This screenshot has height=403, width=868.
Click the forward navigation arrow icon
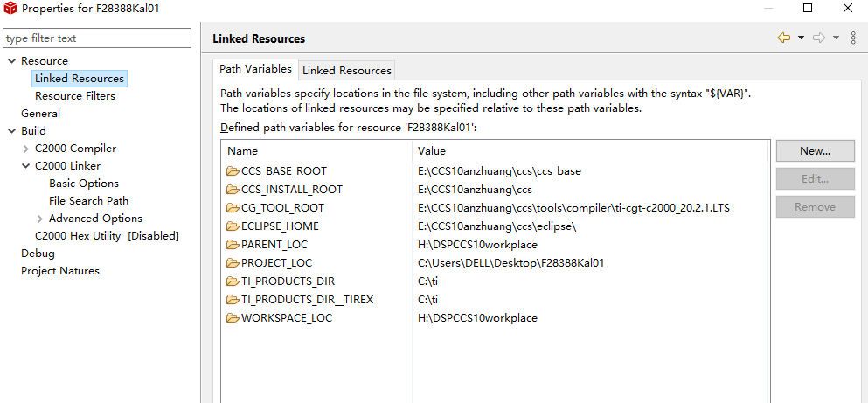[x=819, y=38]
